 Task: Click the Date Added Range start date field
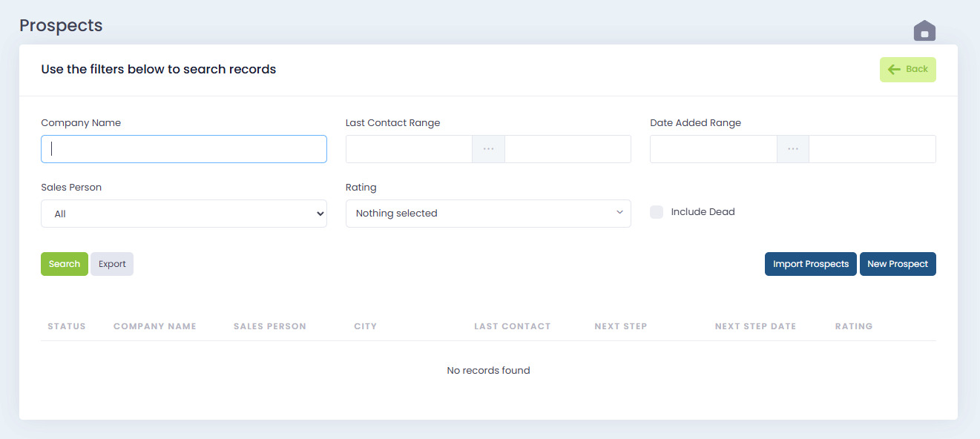713,149
